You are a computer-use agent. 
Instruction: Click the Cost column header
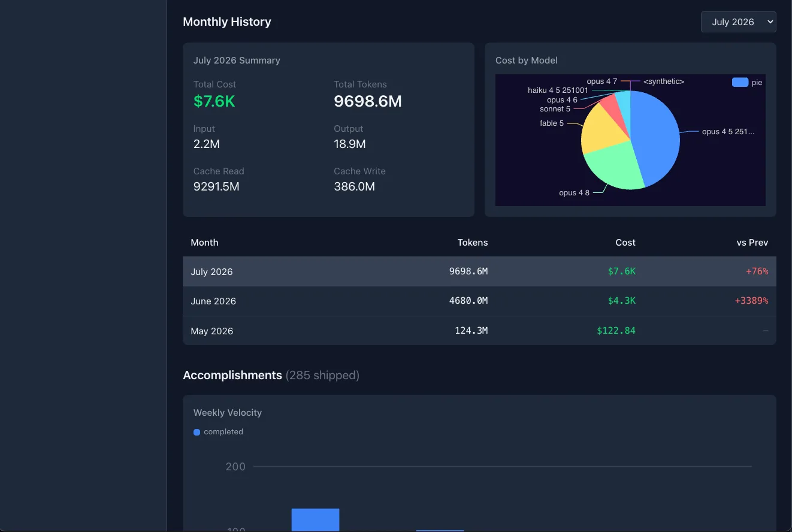coord(625,243)
